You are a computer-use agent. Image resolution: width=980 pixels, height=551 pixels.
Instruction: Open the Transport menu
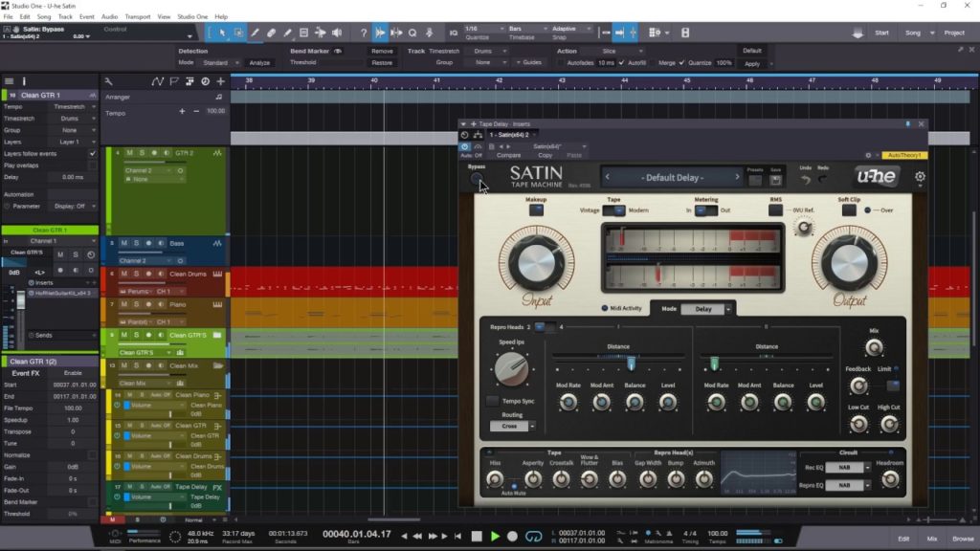click(x=137, y=16)
